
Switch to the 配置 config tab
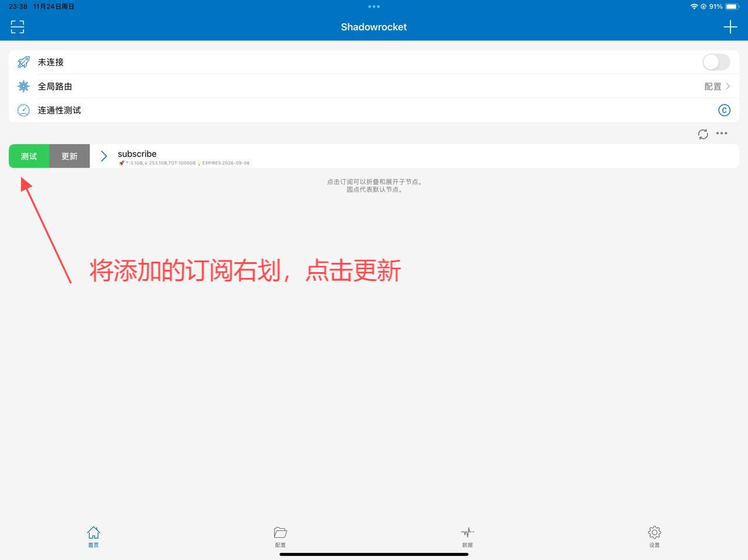(x=280, y=536)
